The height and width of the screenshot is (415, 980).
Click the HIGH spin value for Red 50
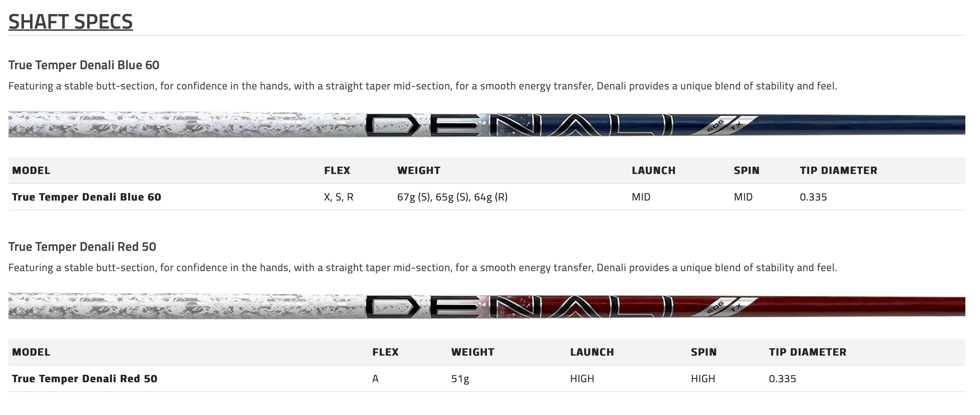[703, 379]
